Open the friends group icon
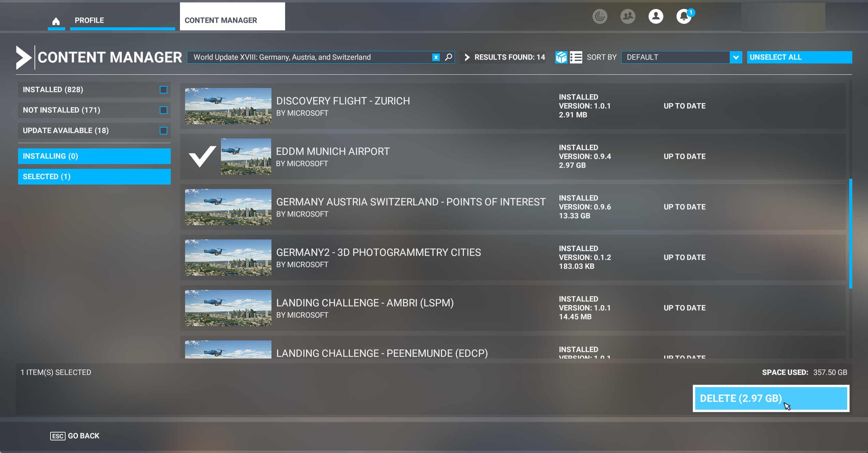This screenshot has width=868, height=453. click(628, 16)
